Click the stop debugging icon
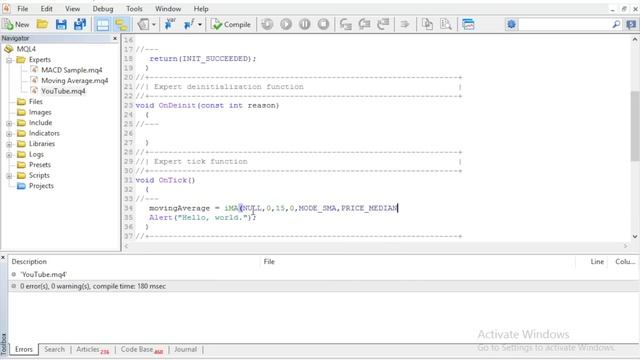This screenshot has height=360, width=640. click(x=323, y=24)
